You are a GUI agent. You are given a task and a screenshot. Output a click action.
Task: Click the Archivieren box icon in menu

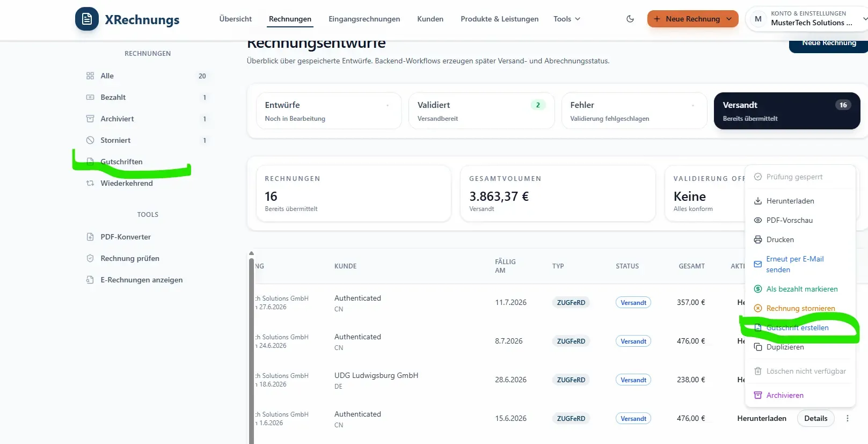point(758,395)
